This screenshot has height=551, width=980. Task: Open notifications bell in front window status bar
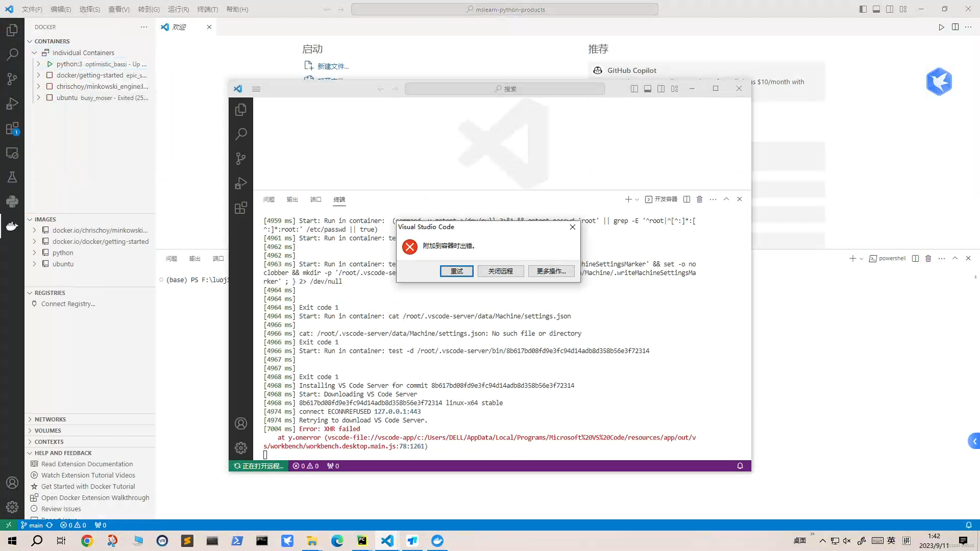tap(740, 466)
